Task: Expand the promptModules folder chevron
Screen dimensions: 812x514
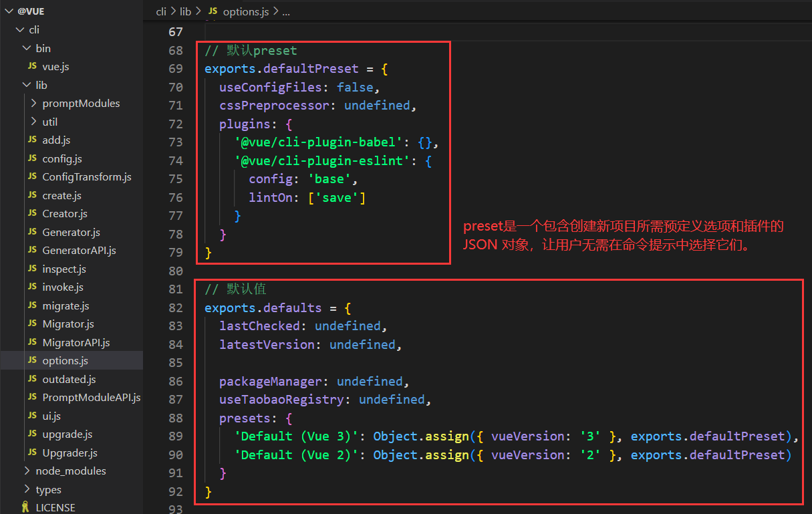Action: 34,104
